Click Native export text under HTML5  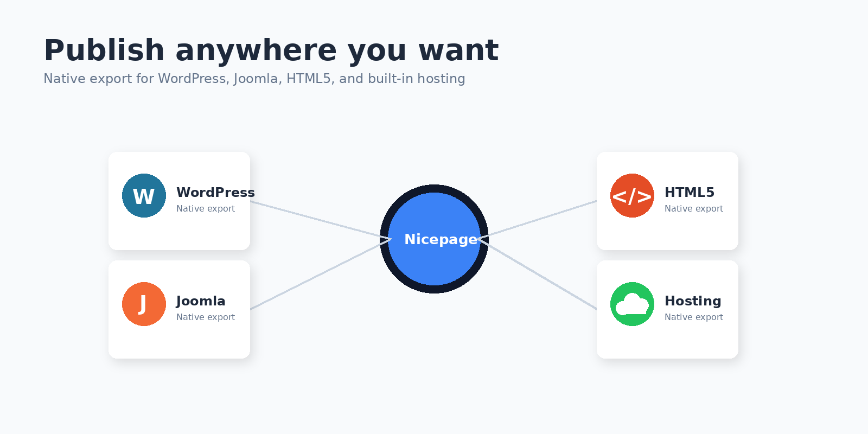694,209
